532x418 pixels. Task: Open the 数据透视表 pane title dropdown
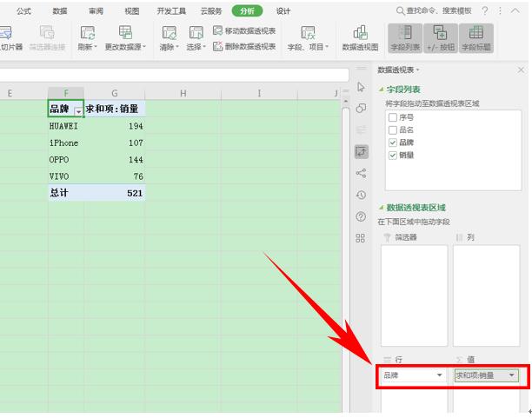[418, 70]
